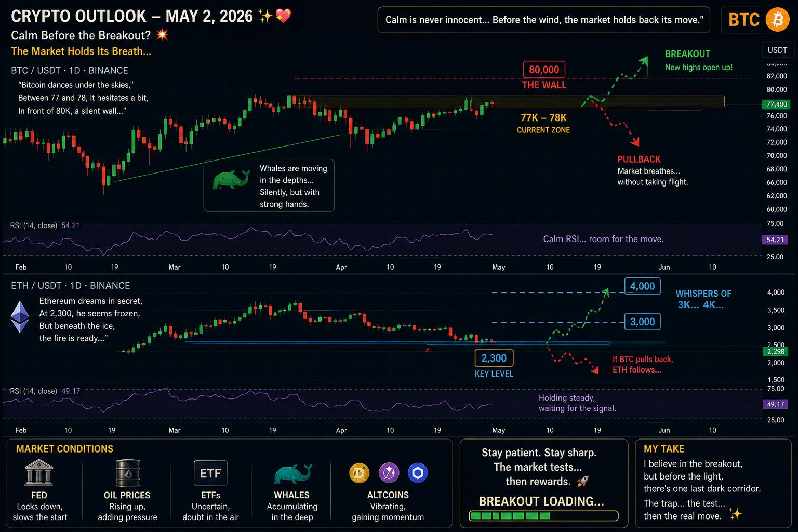Click the blue 3,000 target label
The width and height of the screenshot is (798, 532).
pos(642,322)
